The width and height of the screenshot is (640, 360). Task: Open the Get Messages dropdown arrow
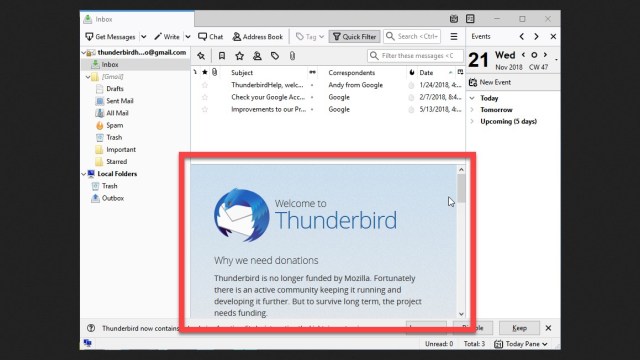144,37
